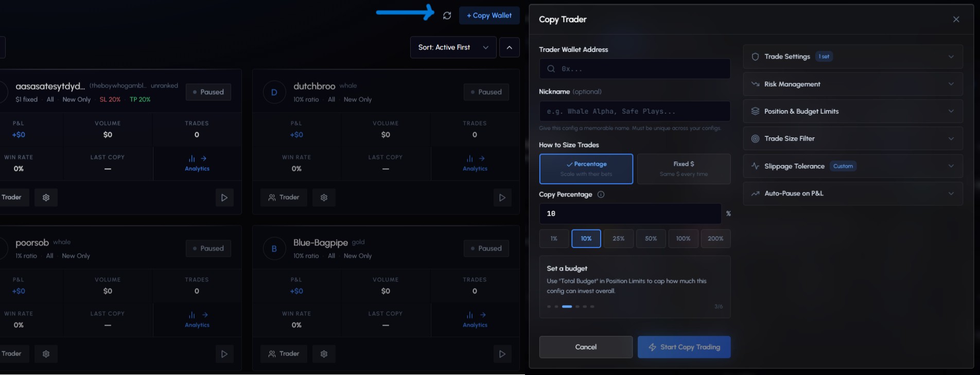Focus the Trader Wallet Address field
Screen dimensions: 980x375
coord(635,69)
